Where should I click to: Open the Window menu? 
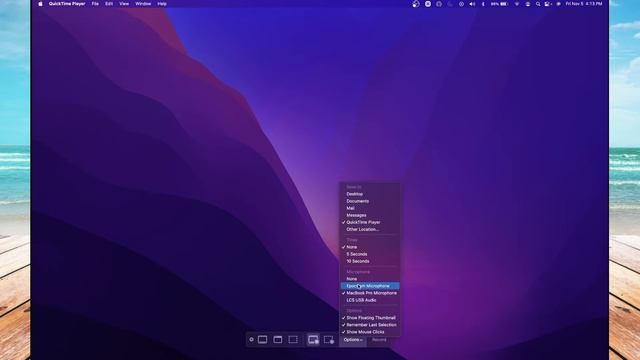[x=143, y=4]
